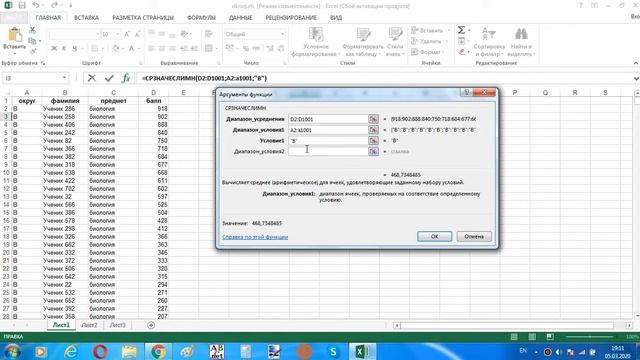Screen dimensions: 640x360
Task: Open the ВСТАВКА ribbon tab
Action: pyautogui.click(x=86, y=18)
